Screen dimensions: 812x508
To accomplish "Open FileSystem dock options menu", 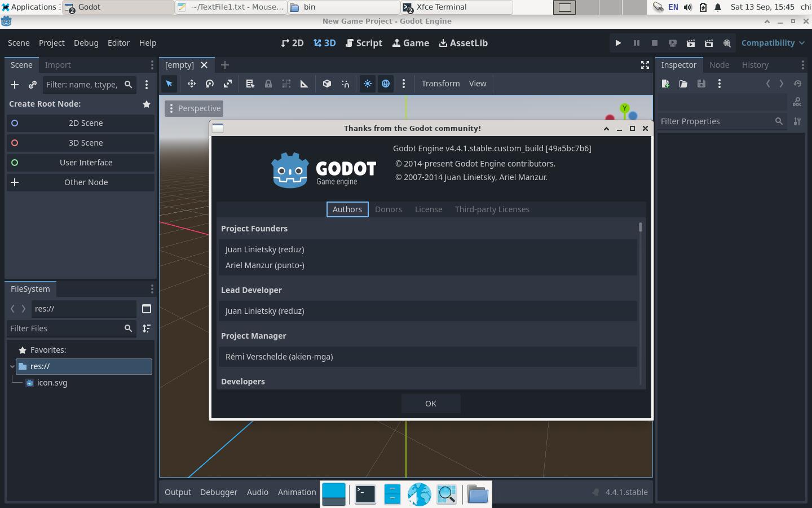I will coord(152,289).
